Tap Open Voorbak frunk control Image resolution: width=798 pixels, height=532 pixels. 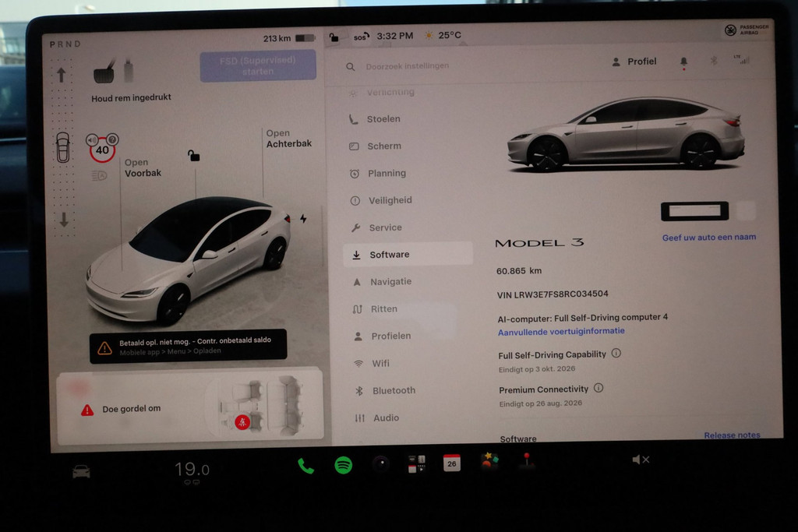coord(143,167)
